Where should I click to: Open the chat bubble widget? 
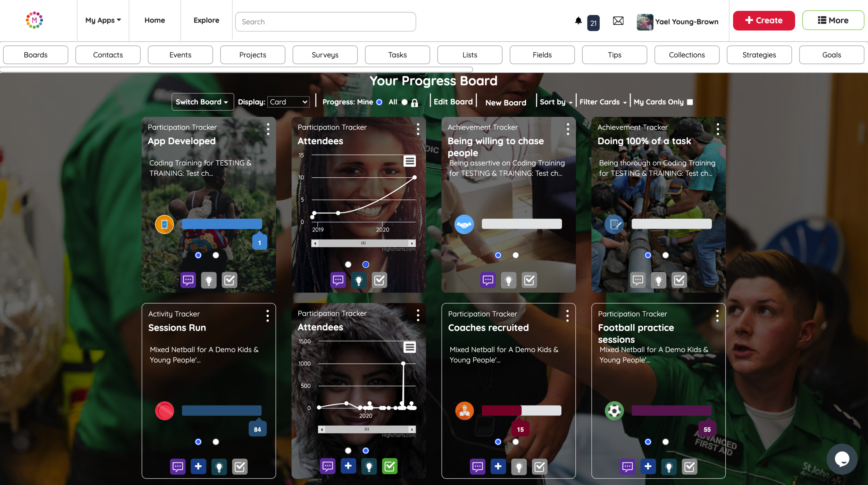[x=842, y=459]
